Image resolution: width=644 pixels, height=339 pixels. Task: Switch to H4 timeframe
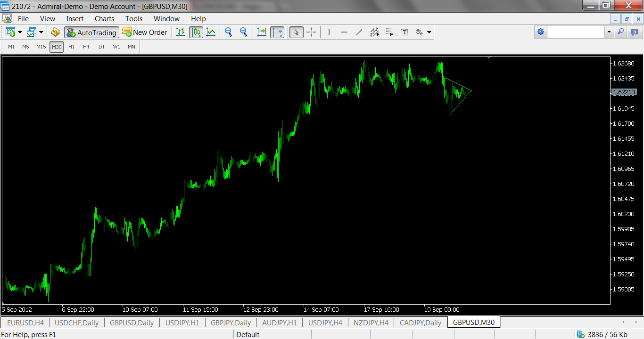pyautogui.click(x=86, y=47)
